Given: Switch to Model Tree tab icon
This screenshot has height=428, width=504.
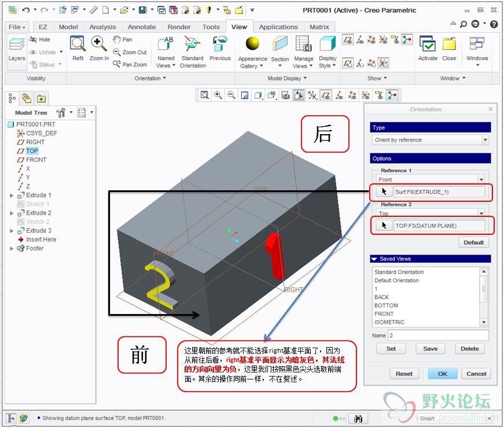Looking at the screenshot, I should tap(12, 98).
